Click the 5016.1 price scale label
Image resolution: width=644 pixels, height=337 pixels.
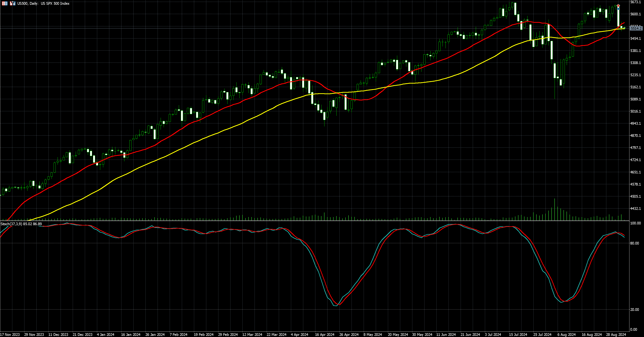635,111
